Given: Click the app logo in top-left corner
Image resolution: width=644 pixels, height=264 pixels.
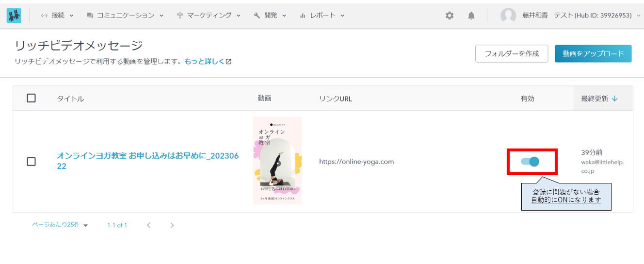Looking at the screenshot, I should point(14,16).
